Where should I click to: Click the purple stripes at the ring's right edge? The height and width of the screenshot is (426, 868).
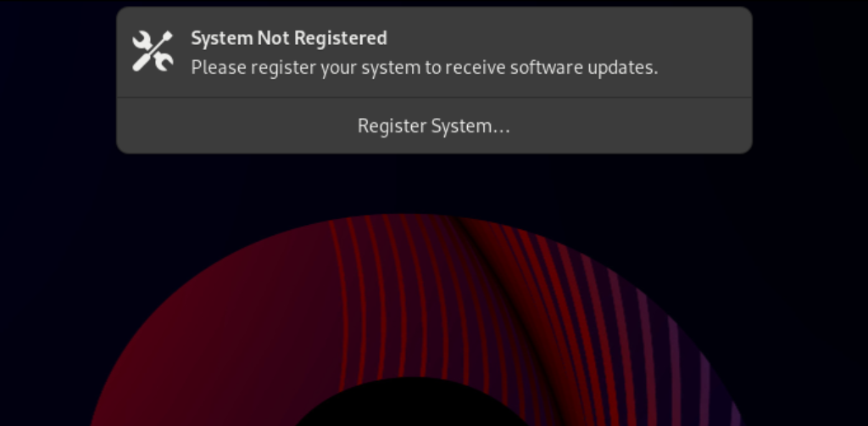[x=687, y=360]
